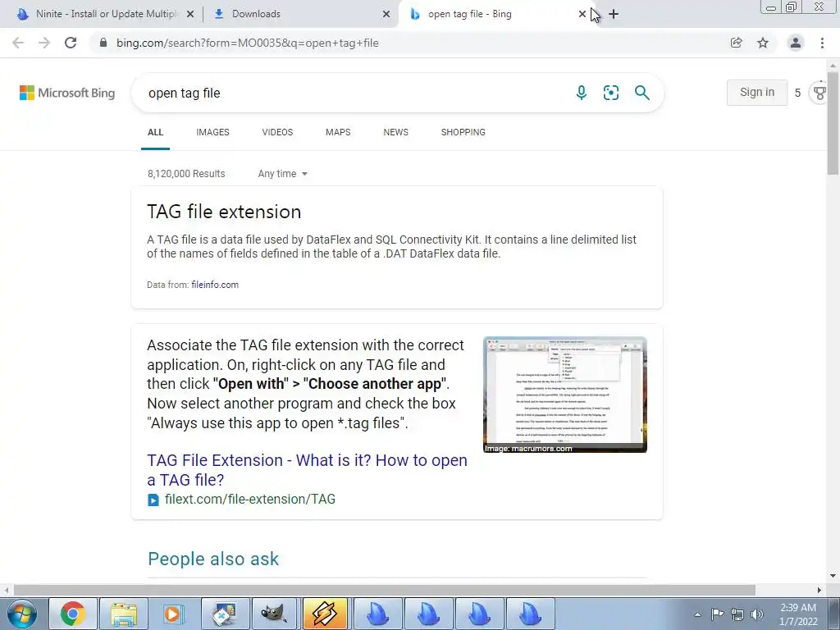Click the Microsoft Bing logo

pos(67,93)
